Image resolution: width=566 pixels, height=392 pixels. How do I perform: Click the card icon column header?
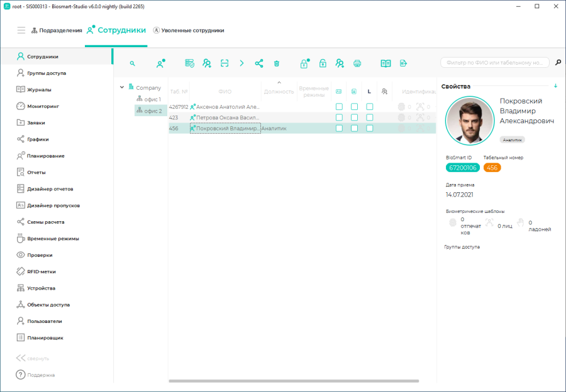(x=338, y=92)
